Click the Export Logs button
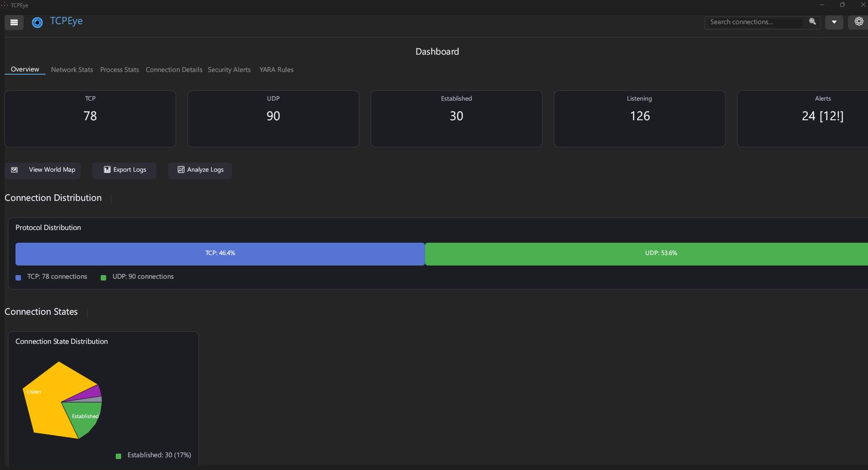The image size is (868, 470). tap(124, 170)
